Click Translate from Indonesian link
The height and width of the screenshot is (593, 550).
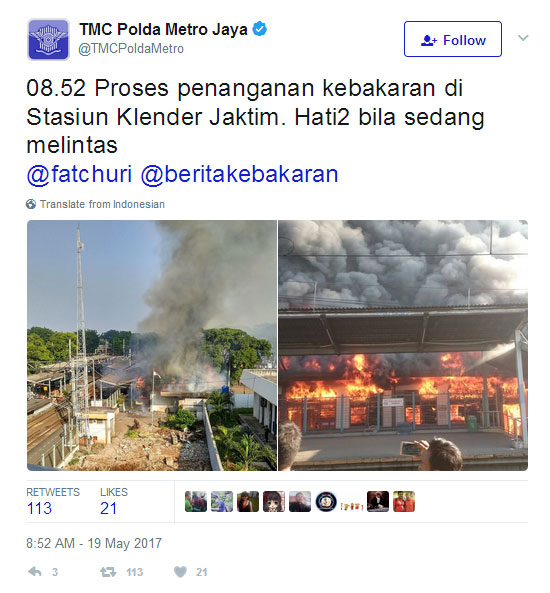[x=102, y=204]
